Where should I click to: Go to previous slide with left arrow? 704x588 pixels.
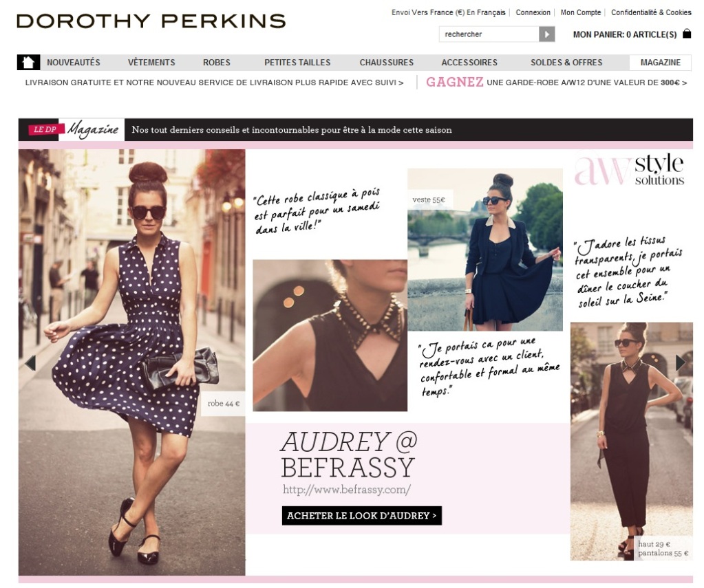(30, 362)
